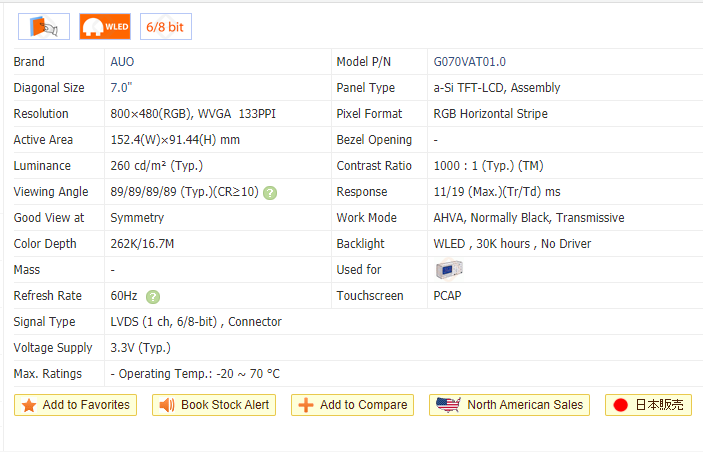Click help icon beside 60Hz refresh rate
Image resolution: width=703 pixels, height=452 pixels.
pos(152,296)
